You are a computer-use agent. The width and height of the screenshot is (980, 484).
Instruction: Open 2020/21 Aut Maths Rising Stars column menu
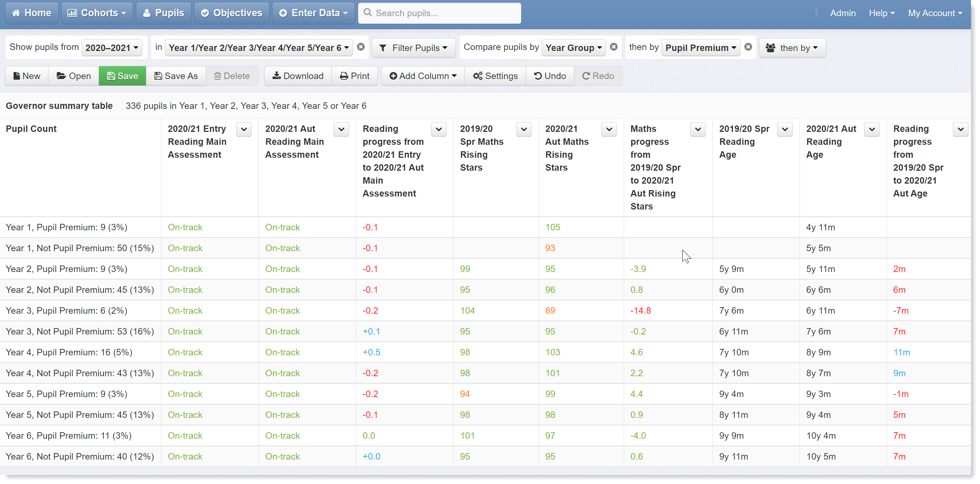(609, 129)
